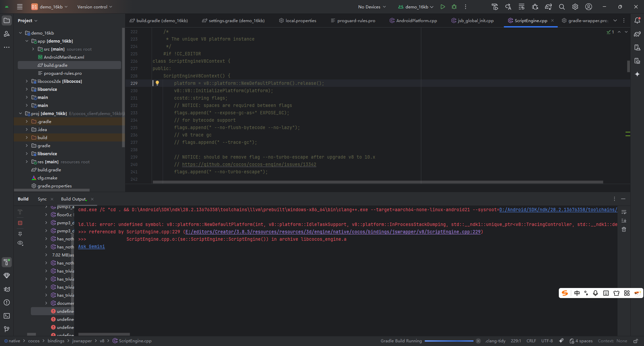
Task: Switch to the AndroidPlatform.cpp tab
Action: 416,20
